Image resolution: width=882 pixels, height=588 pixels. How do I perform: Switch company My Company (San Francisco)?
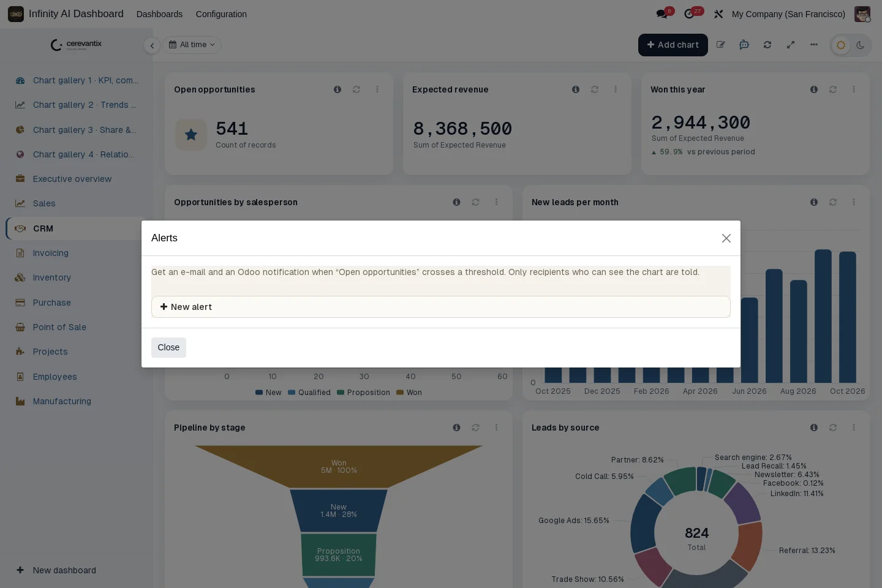(788, 14)
